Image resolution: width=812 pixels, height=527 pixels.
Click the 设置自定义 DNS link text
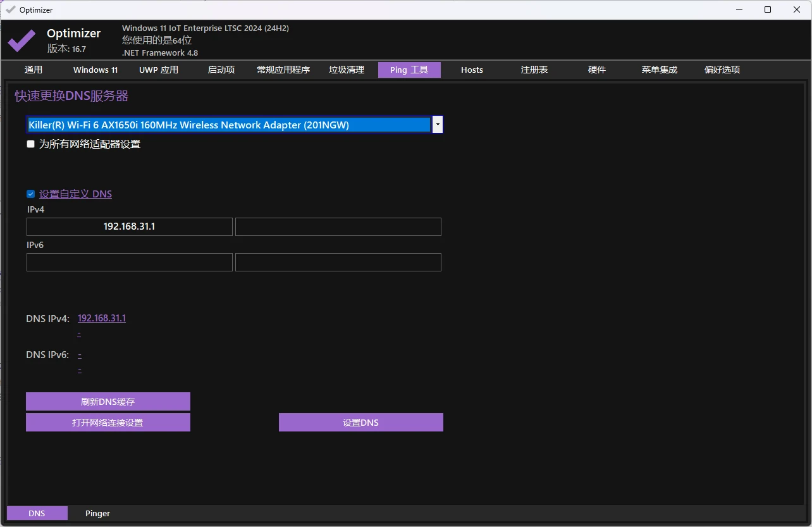point(75,194)
